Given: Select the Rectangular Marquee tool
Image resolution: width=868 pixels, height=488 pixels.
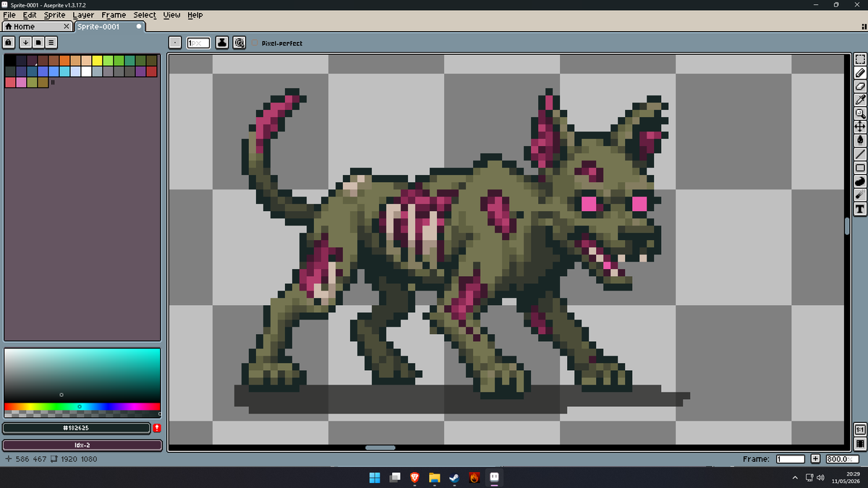Looking at the screenshot, I should pyautogui.click(x=860, y=59).
